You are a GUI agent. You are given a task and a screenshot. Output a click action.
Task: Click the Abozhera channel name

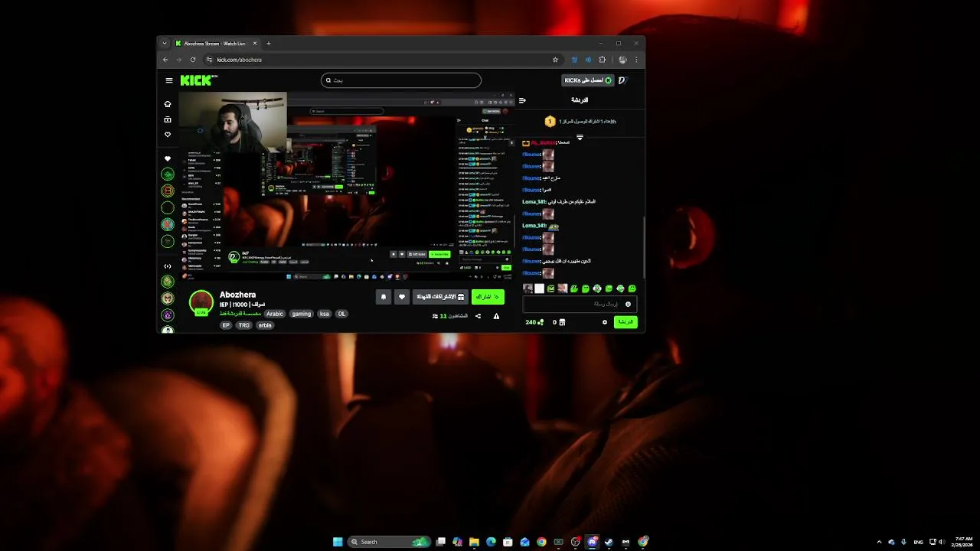(237, 295)
